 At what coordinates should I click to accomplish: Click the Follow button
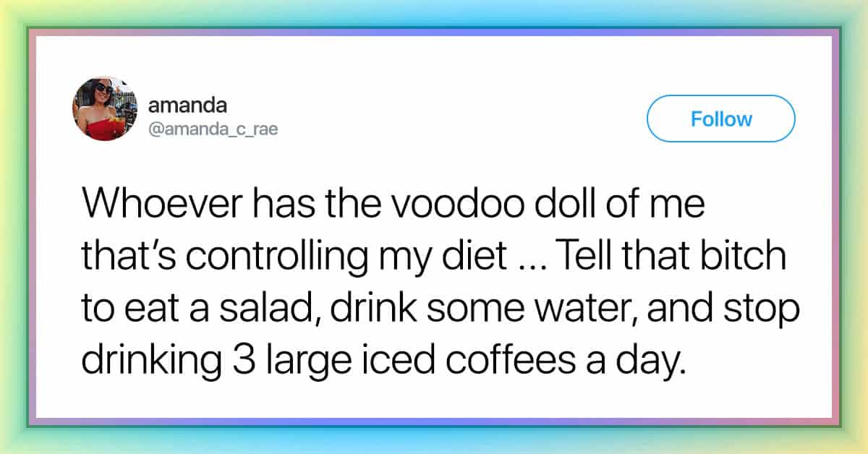pyautogui.click(x=720, y=119)
